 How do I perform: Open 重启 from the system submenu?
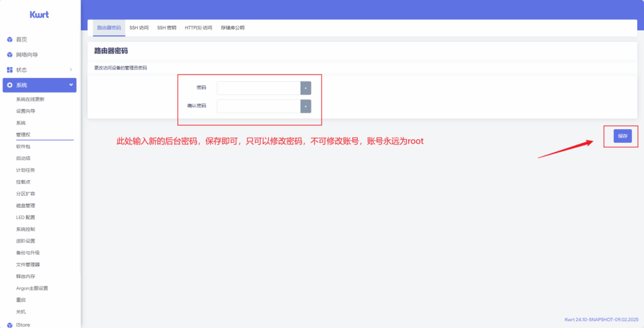[21, 300]
